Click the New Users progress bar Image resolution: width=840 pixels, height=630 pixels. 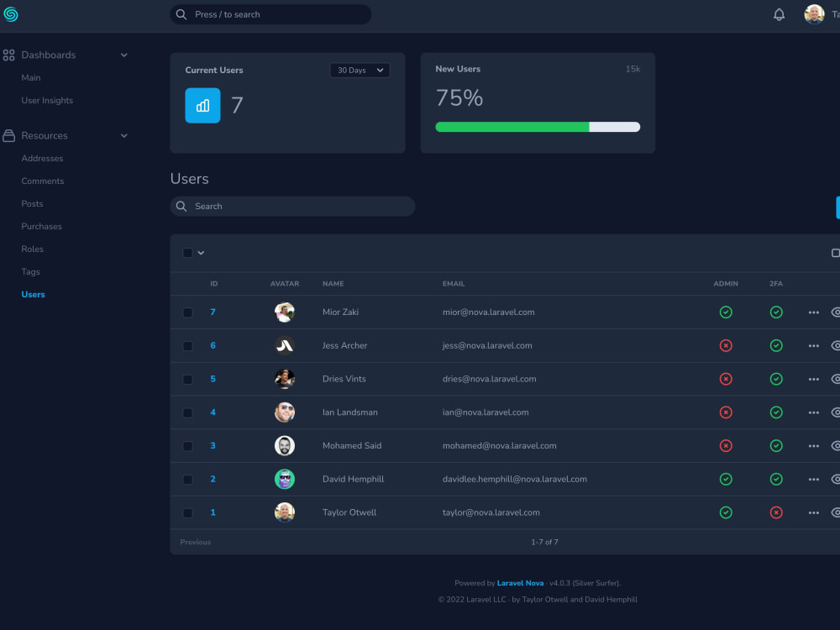click(538, 126)
